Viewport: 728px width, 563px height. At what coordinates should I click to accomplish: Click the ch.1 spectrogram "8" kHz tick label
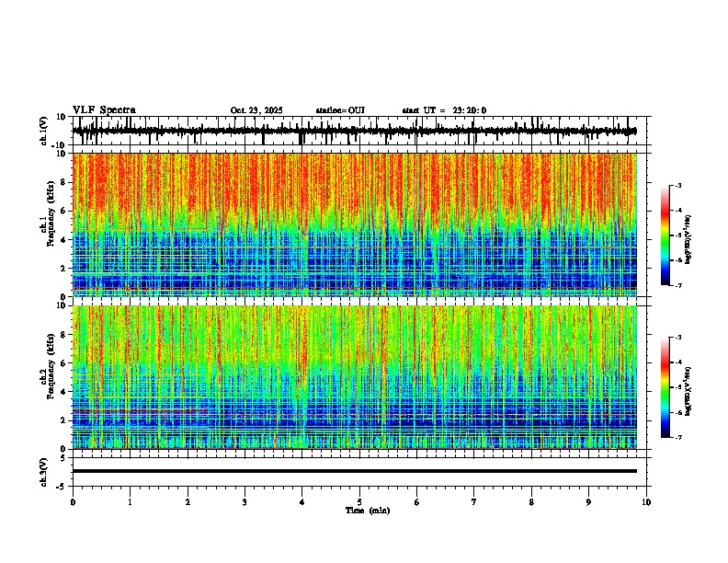(64, 182)
